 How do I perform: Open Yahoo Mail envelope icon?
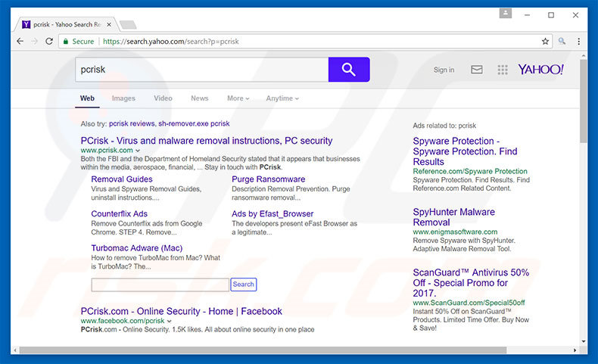click(477, 70)
